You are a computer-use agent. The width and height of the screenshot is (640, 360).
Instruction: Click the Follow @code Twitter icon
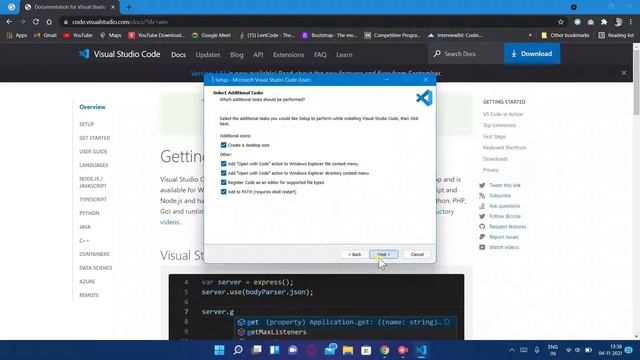click(x=482, y=216)
